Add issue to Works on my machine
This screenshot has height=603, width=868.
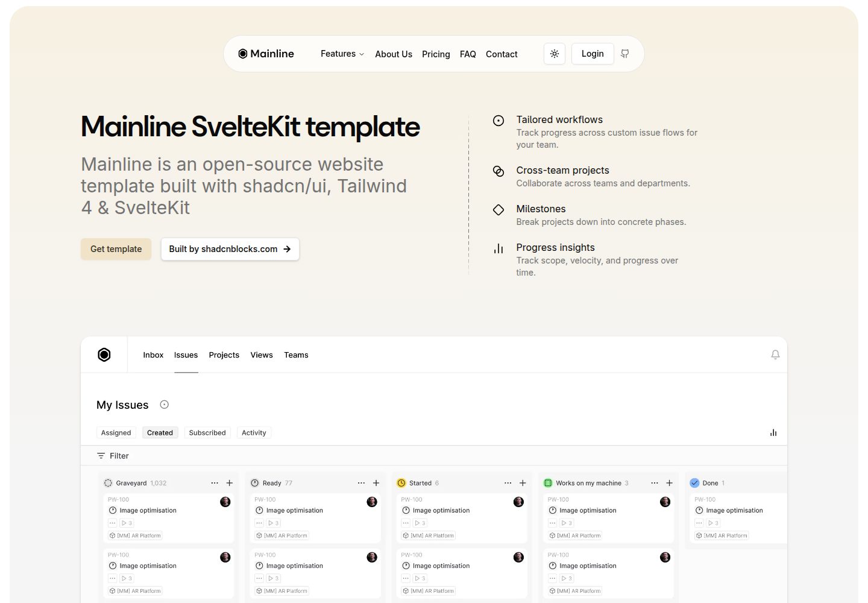[x=669, y=483]
